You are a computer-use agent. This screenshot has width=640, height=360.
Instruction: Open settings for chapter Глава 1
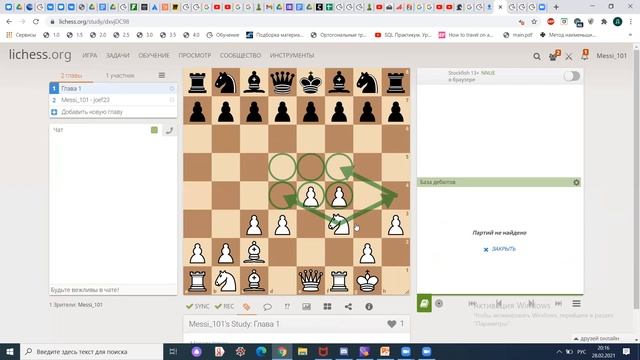pyautogui.click(x=172, y=89)
